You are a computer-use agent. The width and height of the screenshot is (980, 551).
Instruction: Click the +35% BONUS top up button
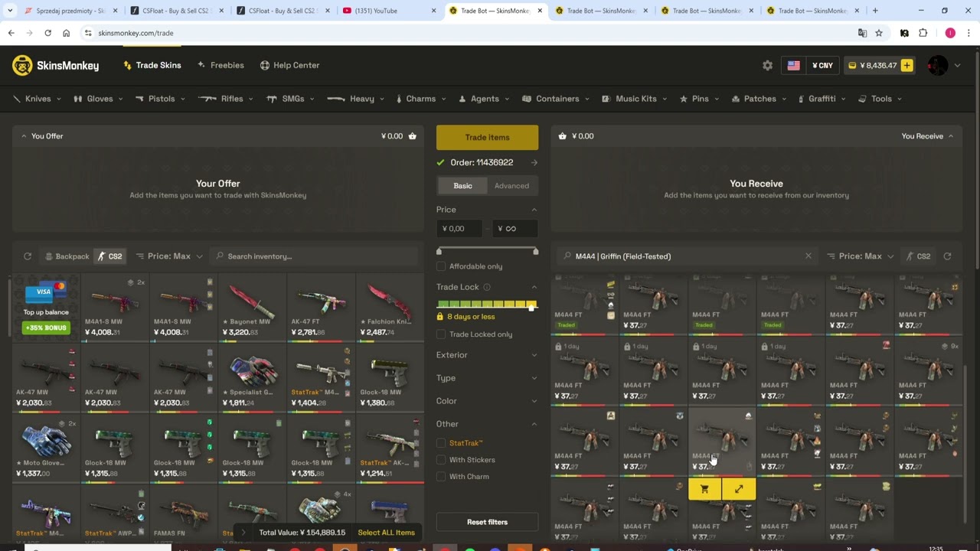(x=46, y=328)
